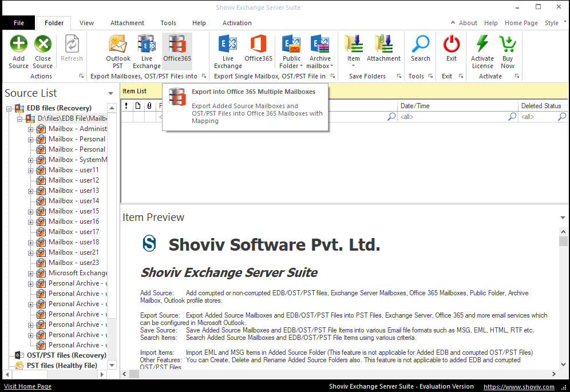
Task: Click the Exit power icon
Action: tap(452, 44)
